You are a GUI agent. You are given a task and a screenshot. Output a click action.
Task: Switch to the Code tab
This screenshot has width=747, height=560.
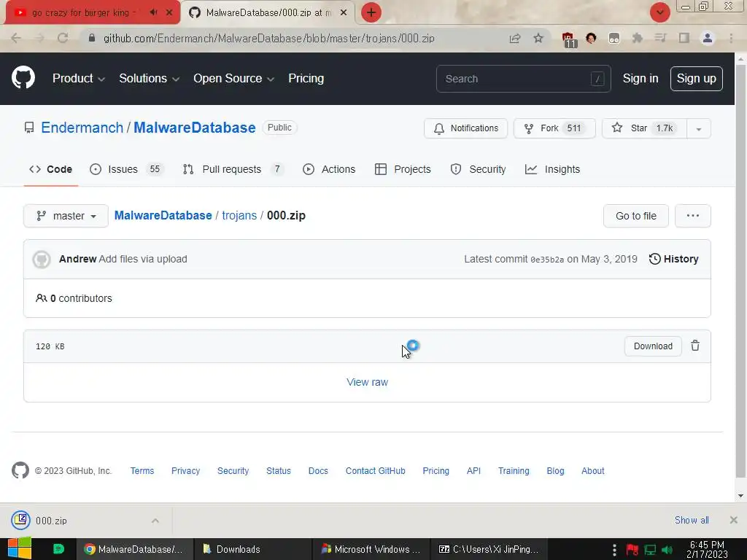(50, 169)
